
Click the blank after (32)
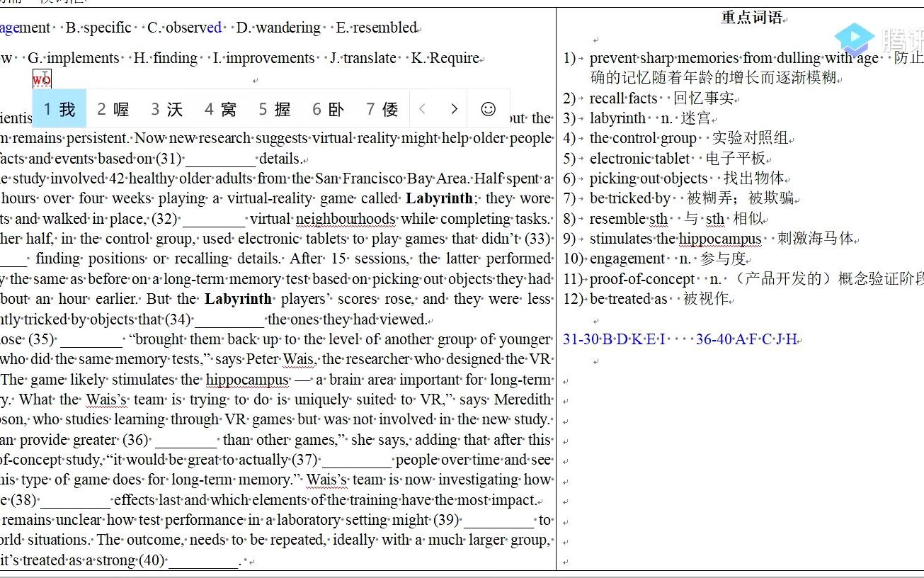pyautogui.click(x=214, y=219)
